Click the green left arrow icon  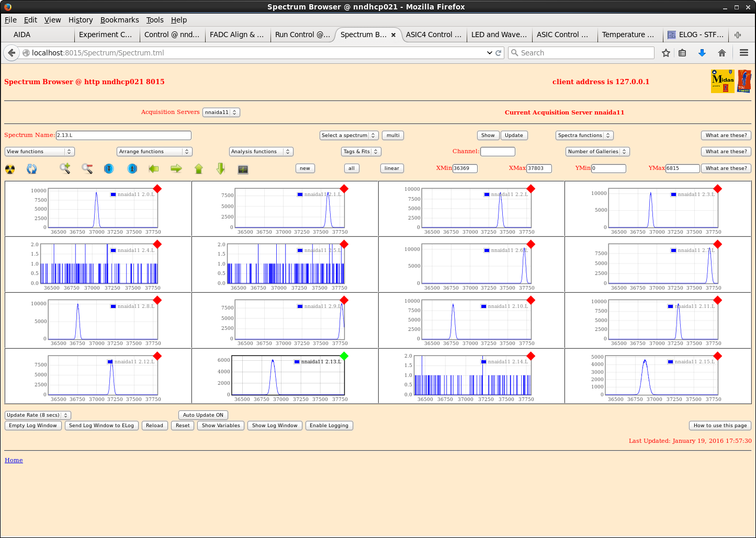click(153, 168)
